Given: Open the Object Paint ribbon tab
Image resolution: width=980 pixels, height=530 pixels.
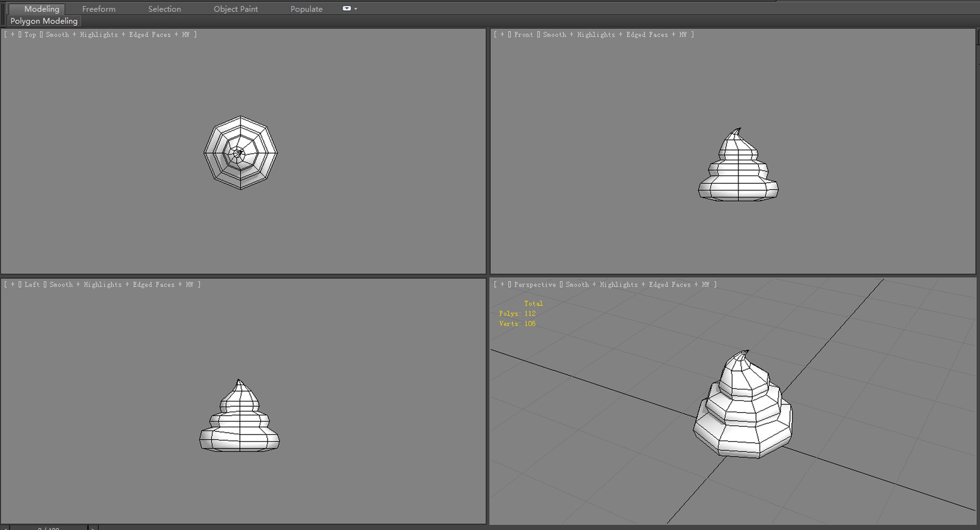Looking at the screenshot, I should [x=235, y=9].
